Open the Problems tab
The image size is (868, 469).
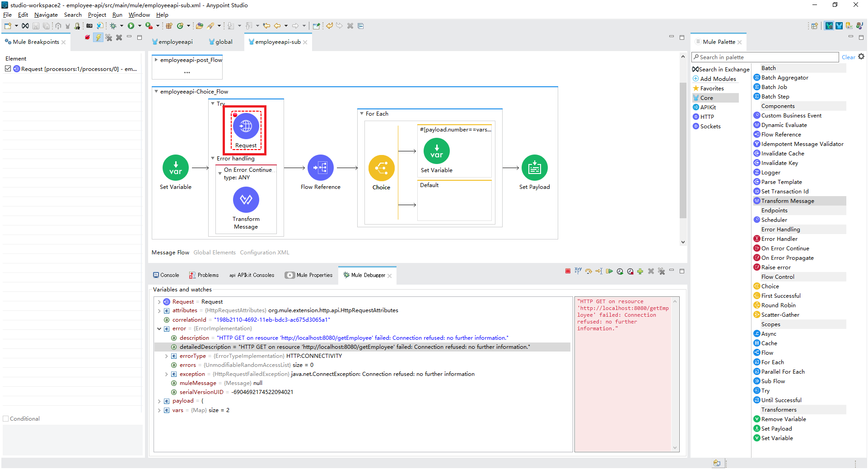(x=204, y=275)
